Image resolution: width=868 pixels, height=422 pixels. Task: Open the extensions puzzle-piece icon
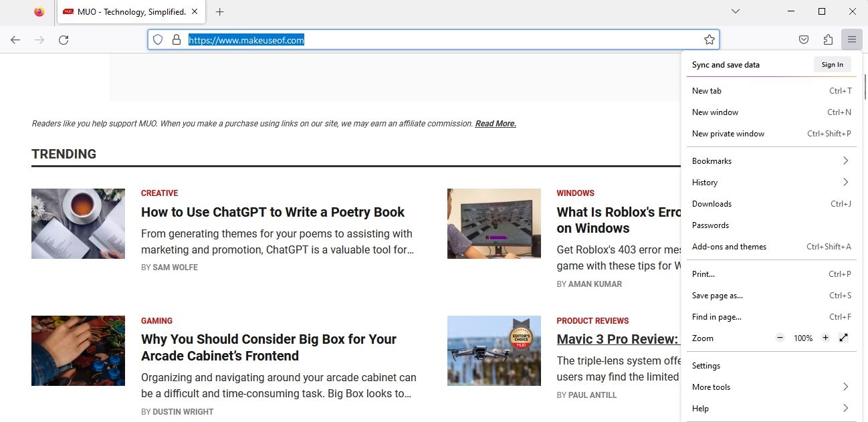(828, 39)
